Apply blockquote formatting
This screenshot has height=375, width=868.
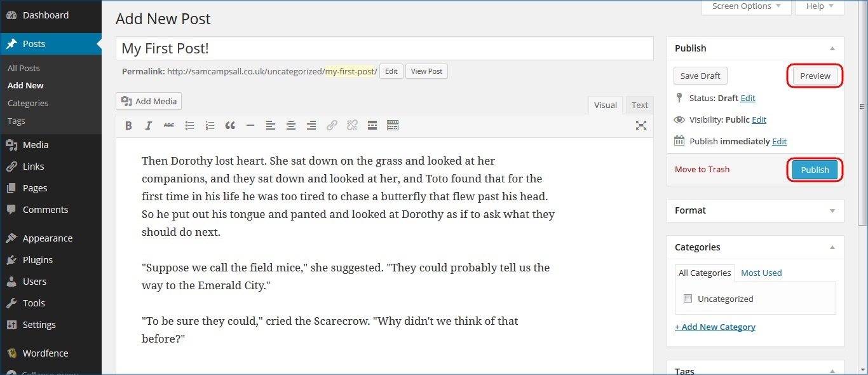click(x=230, y=126)
